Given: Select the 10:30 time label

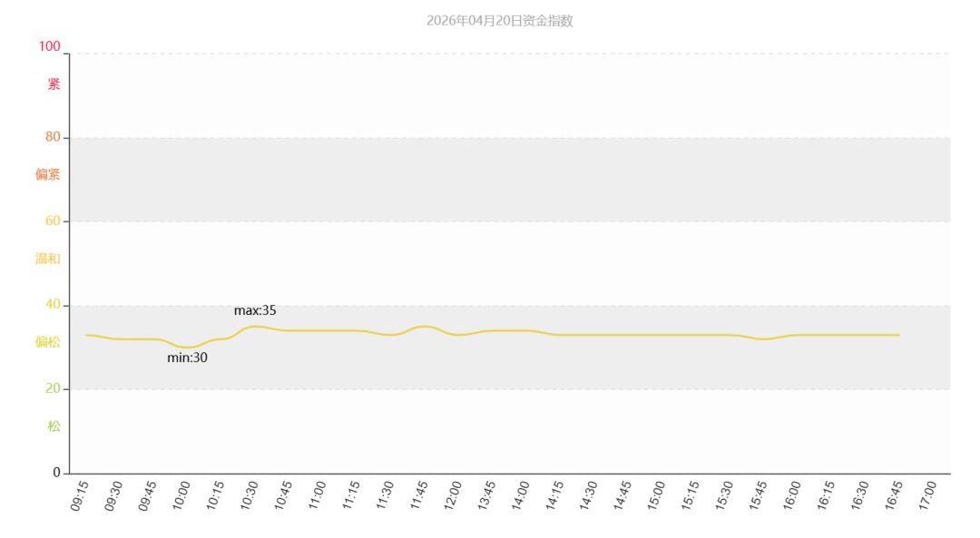Looking at the screenshot, I should [x=250, y=496].
